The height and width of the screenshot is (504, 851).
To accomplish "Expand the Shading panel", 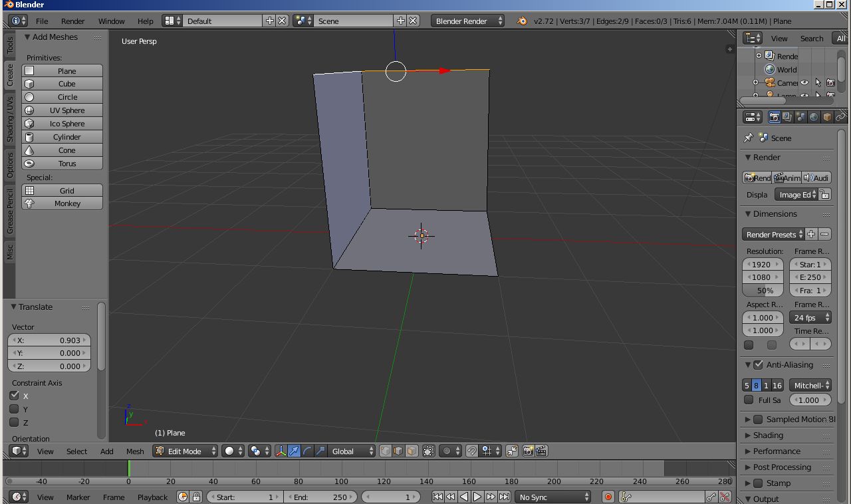I will coord(768,435).
